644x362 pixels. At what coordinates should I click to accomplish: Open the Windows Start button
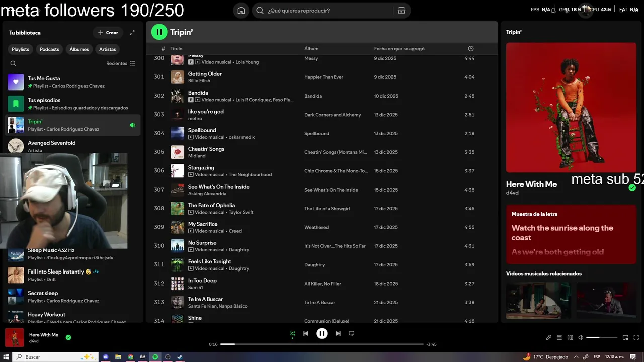click(x=6, y=357)
